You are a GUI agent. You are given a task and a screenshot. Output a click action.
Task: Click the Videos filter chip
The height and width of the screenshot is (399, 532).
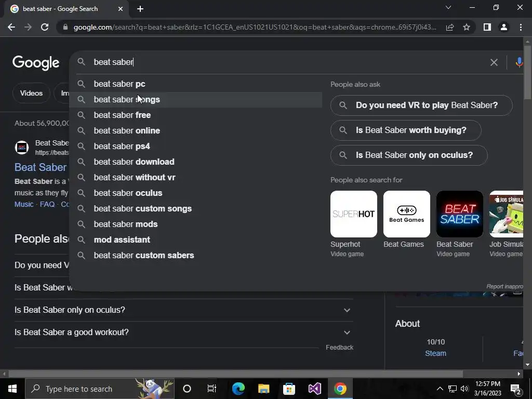(31, 93)
